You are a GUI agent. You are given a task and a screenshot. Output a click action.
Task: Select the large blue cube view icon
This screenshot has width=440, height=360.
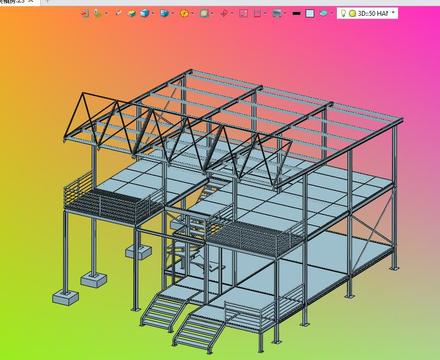[145, 13]
